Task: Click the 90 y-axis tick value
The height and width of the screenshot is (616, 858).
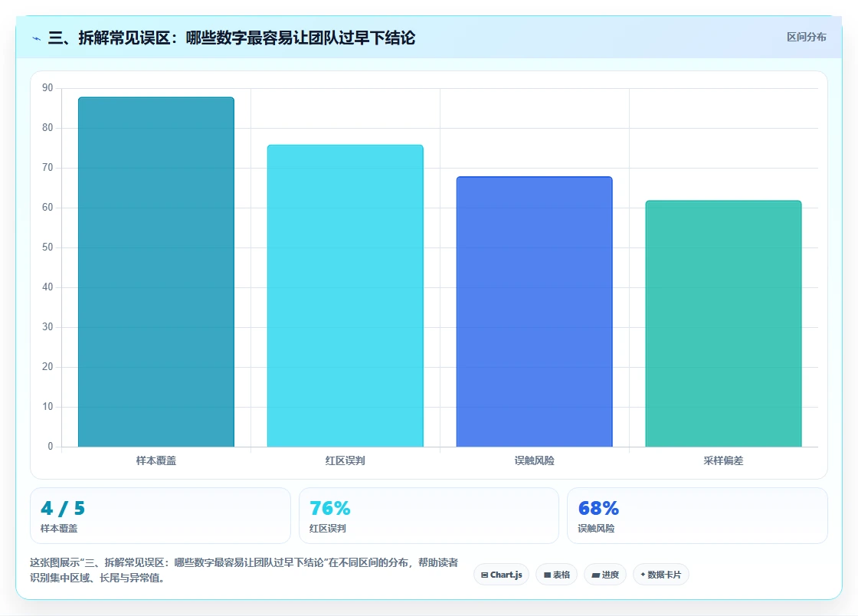Action: [47, 88]
